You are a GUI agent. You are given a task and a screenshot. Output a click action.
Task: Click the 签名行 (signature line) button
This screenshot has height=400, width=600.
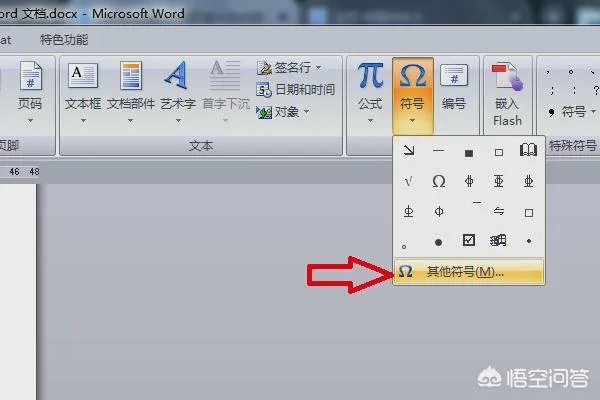288,68
